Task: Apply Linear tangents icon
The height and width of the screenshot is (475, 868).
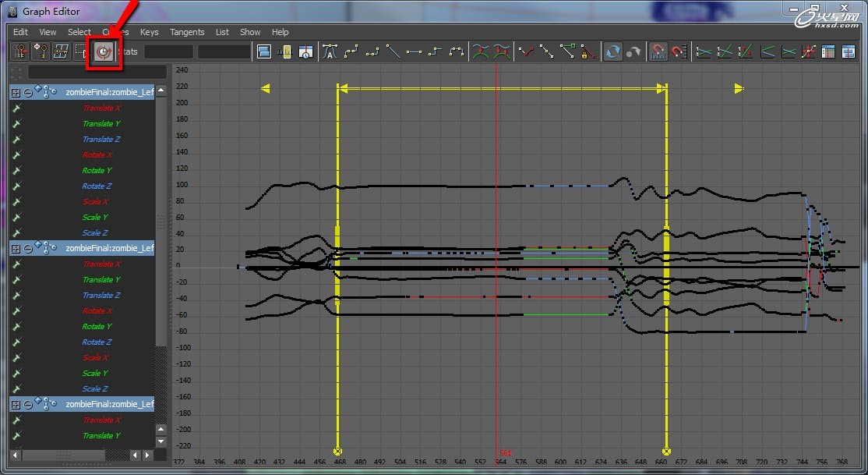Action: pos(393,51)
